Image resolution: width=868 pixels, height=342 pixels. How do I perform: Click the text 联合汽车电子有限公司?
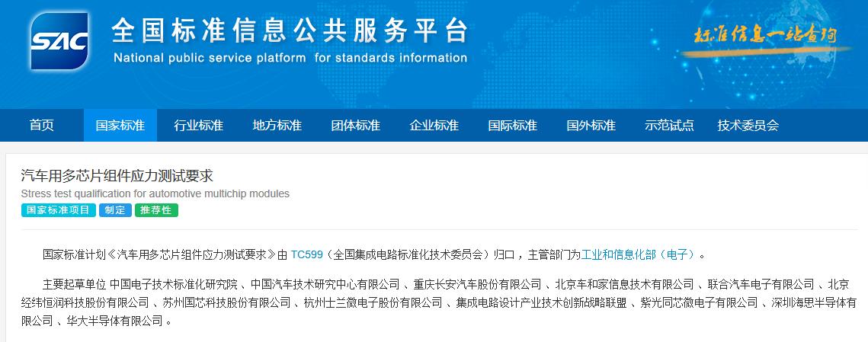click(761, 284)
